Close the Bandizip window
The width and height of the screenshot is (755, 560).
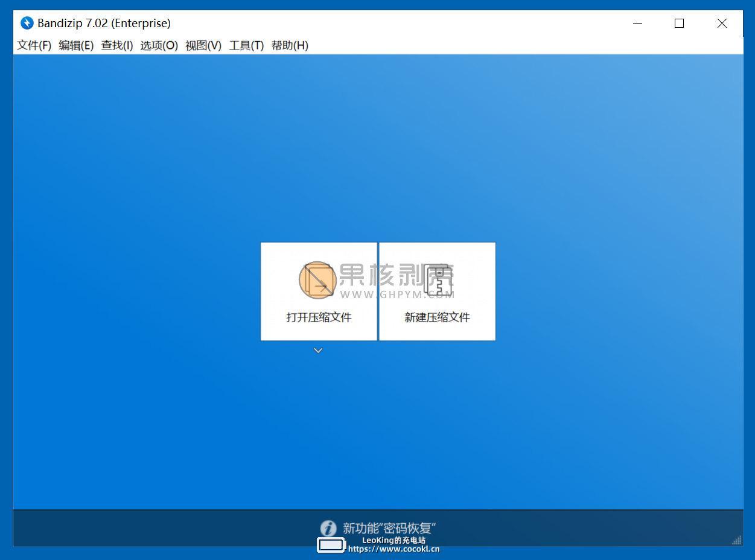[x=722, y=23]
